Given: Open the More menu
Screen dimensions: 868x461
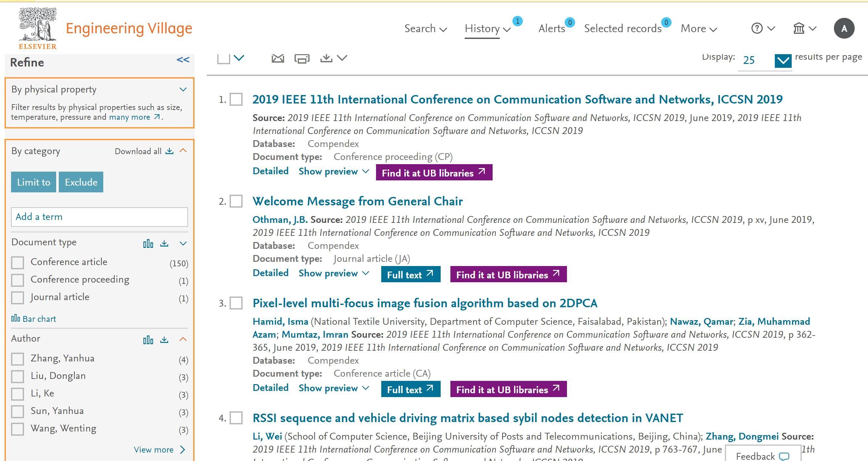Looking at the screenshot, I should (x=699, y=29).
